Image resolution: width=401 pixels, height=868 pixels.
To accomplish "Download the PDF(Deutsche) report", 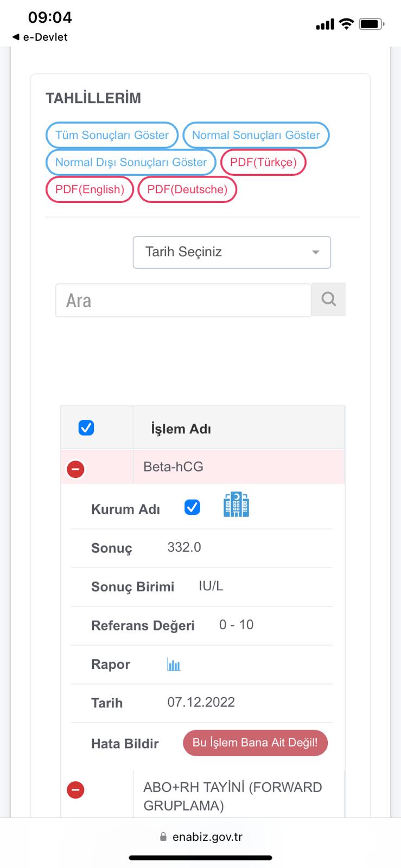I will click(187, 189).
